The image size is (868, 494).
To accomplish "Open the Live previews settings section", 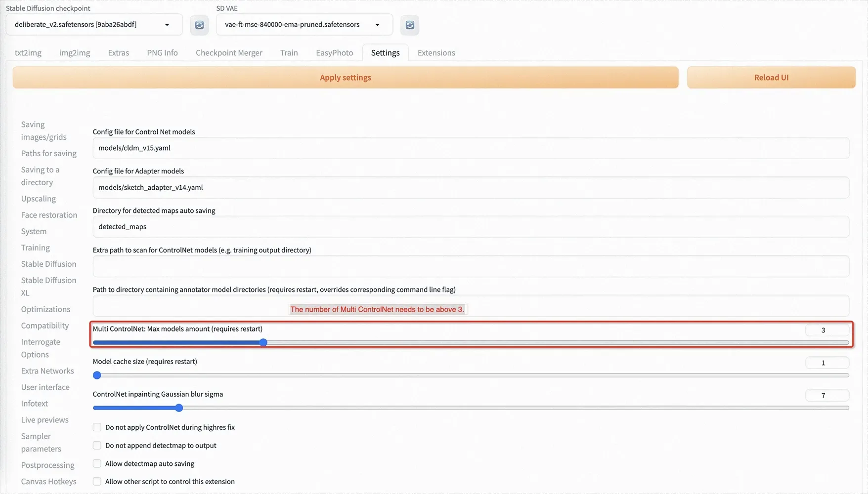I will click(44, 420).
